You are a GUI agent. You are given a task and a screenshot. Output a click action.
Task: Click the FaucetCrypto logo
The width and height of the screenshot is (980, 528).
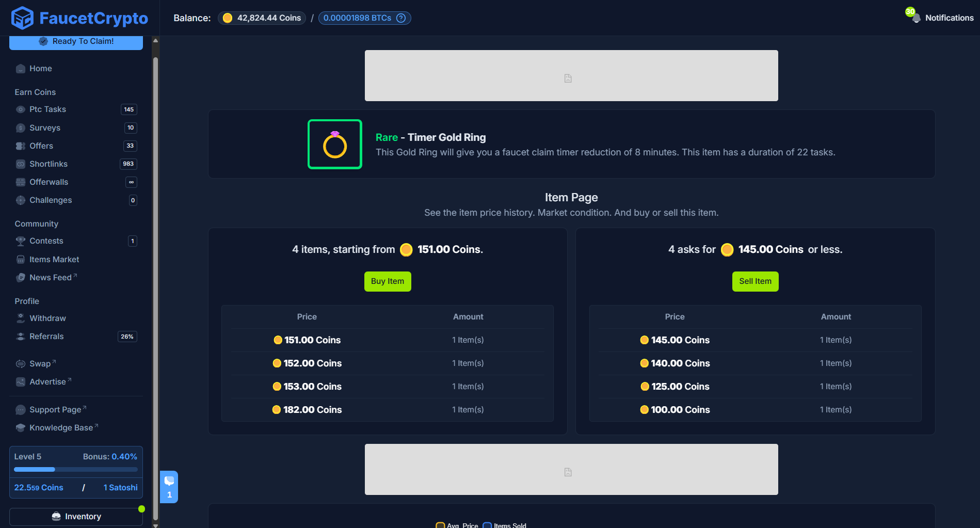78,18
